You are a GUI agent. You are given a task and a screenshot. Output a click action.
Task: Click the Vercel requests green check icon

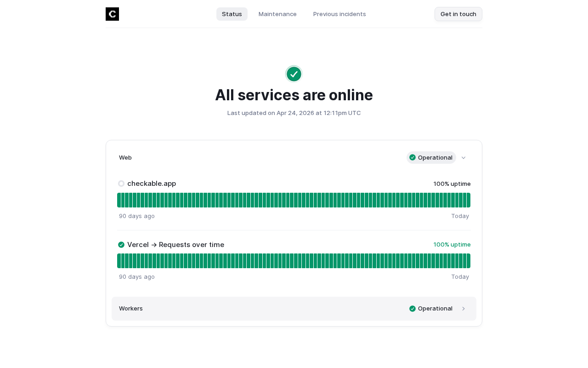pyautogui.click(x=121, y=245)
